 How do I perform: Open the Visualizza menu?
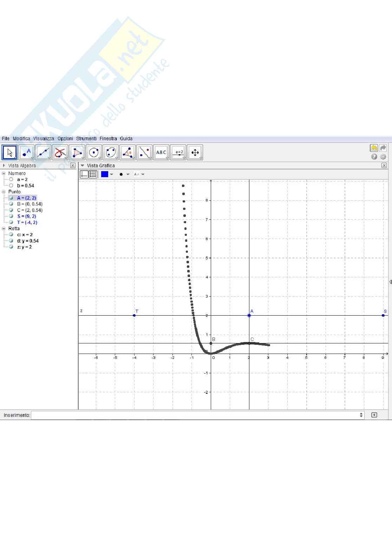click(x=44, y=138)
